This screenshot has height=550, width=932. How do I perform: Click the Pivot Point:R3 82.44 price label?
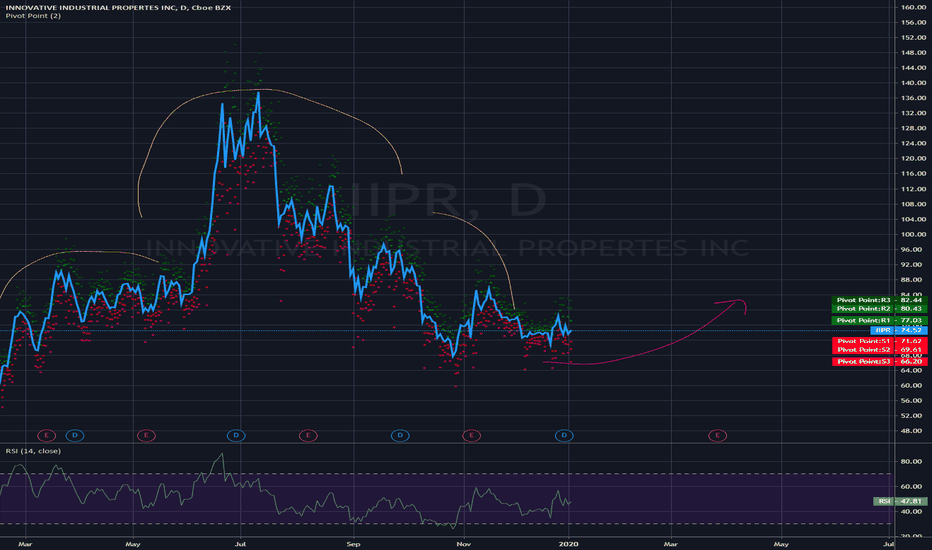pyautogui.click(x=879, y=300)
